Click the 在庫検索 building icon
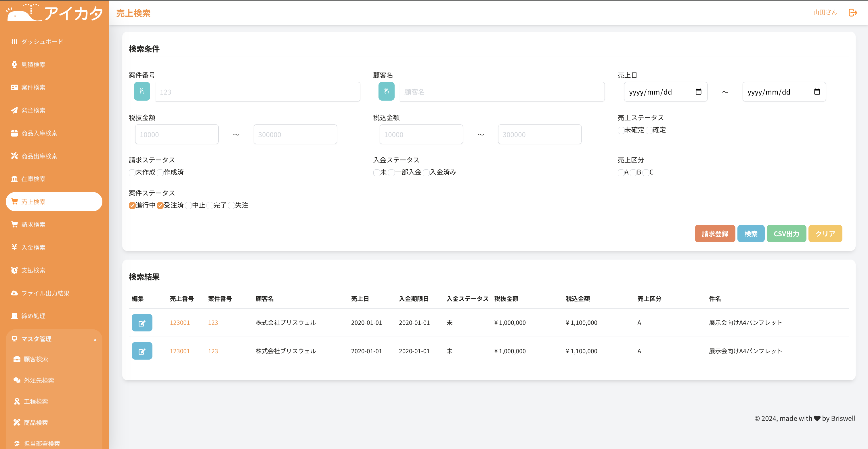This screenshot has width=868, height=449. click(14, 179)
